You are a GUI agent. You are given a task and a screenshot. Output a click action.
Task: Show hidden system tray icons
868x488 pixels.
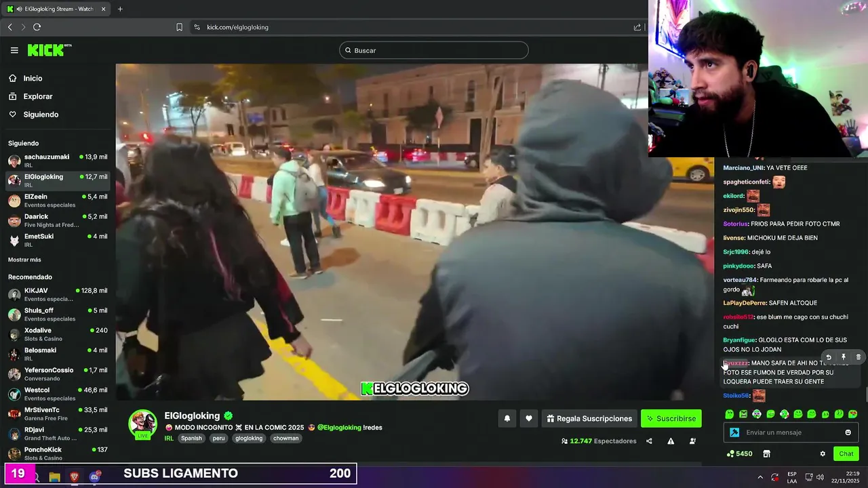point(759,477)
